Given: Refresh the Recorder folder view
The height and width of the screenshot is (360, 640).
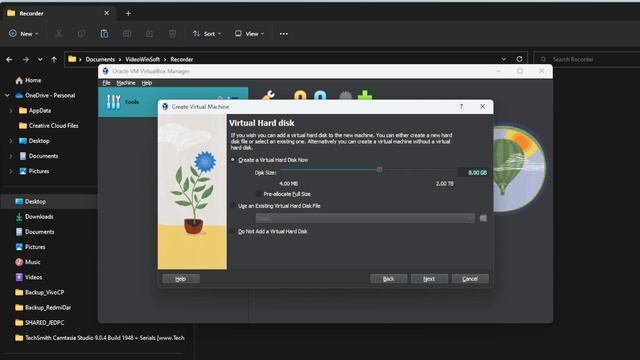Looking at the screenshot, I should point(519,59).
